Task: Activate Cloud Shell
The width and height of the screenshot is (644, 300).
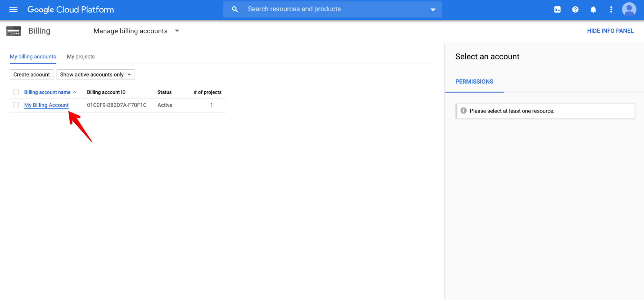Action: point(557,9)
